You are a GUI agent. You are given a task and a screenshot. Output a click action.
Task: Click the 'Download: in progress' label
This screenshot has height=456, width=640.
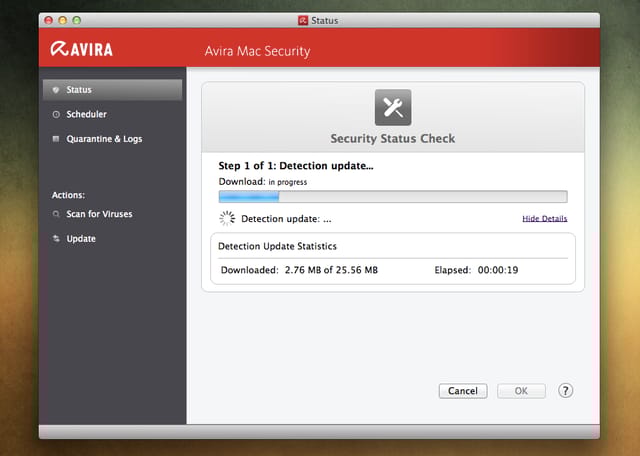click(263, 182)
